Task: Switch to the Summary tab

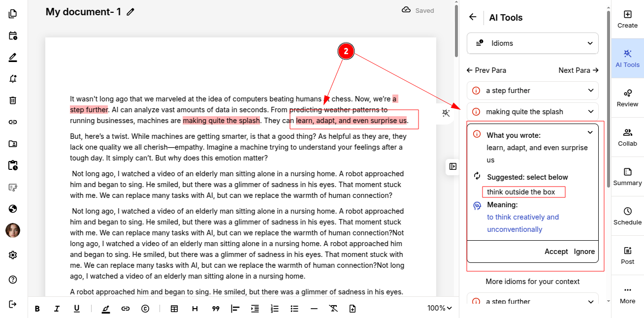Action: [627, 177]
